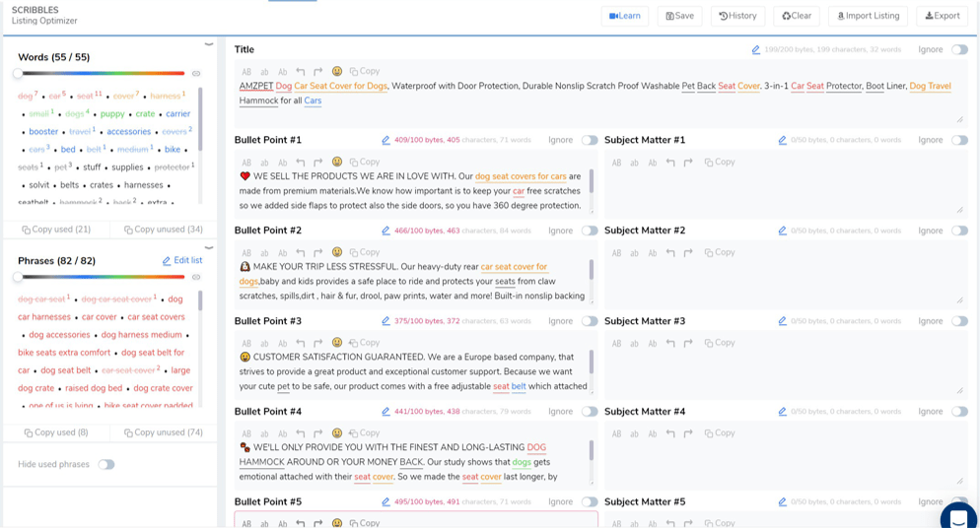The width and height of the screenshot is (980, 528).
Task: Click pencil icon beside Subject Matter #1 counter
Action: (782, 140)
